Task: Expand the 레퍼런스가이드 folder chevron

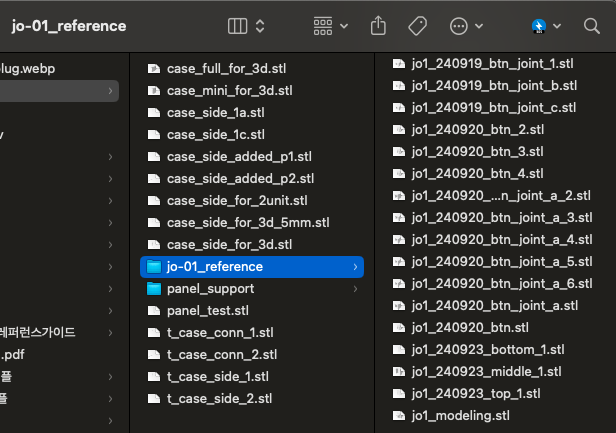Action: point(110,333)
